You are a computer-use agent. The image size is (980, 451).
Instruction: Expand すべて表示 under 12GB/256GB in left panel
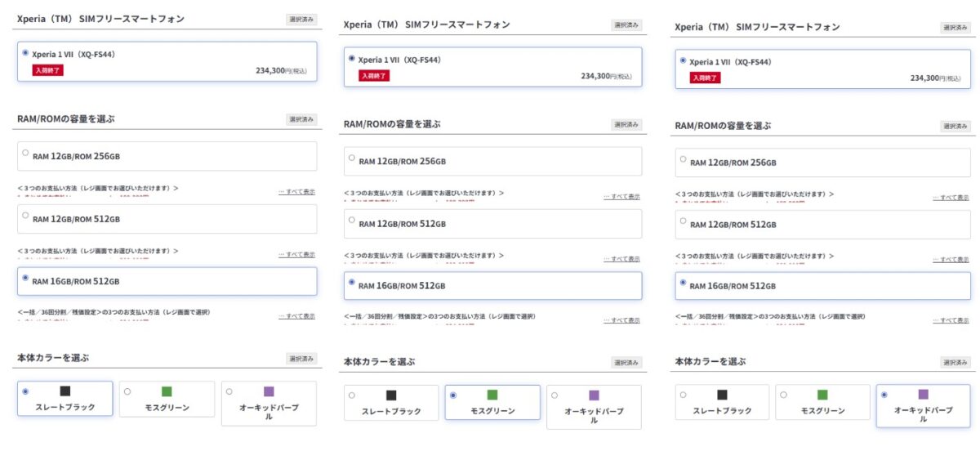[x=296, y=192]
